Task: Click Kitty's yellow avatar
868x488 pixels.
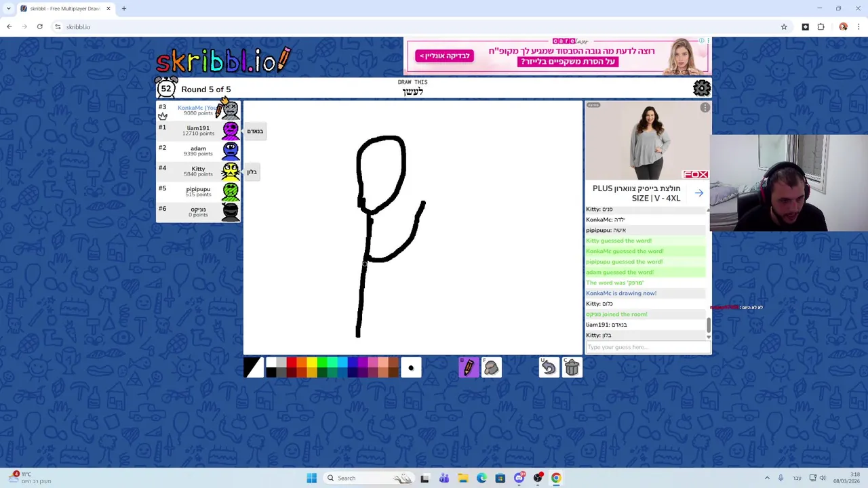Action: [231, 171]
